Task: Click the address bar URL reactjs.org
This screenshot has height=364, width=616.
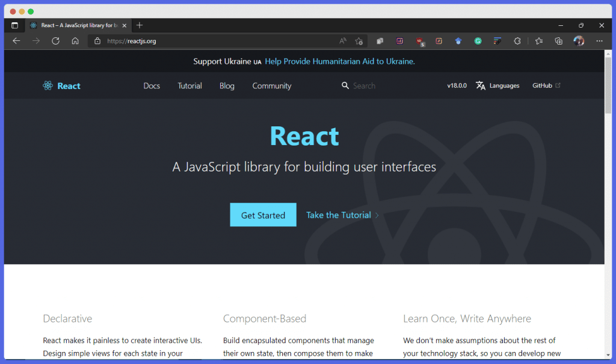Action: pos(132,41)
